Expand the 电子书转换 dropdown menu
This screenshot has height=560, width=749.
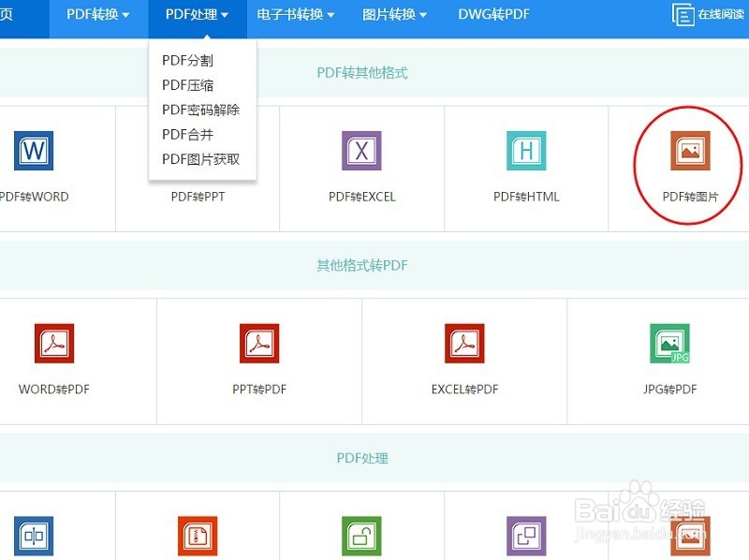coord(295,14)
